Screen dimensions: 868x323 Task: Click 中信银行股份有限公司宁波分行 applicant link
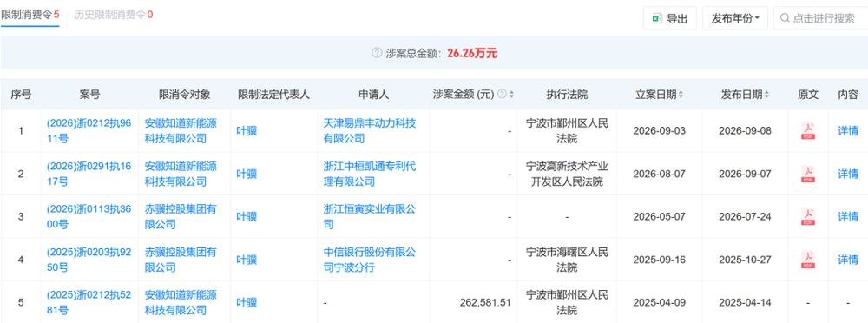pos(369,260)
